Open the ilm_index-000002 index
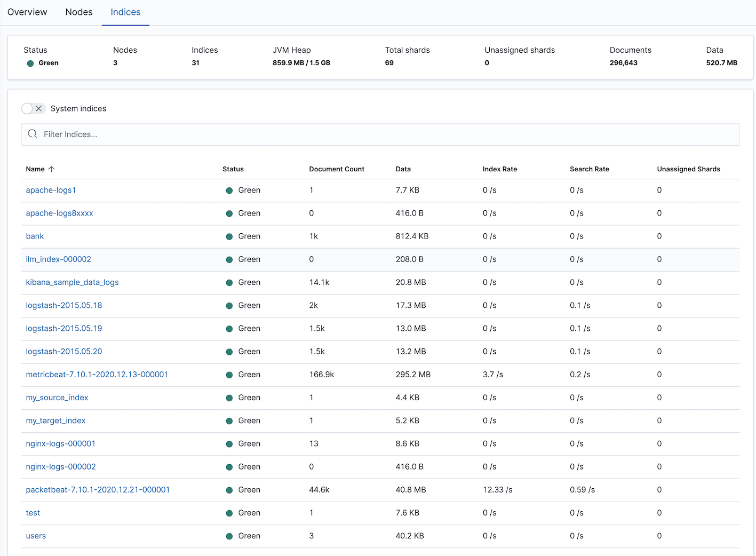This screenshot has height=556, width=756. (x=58, y=259)
